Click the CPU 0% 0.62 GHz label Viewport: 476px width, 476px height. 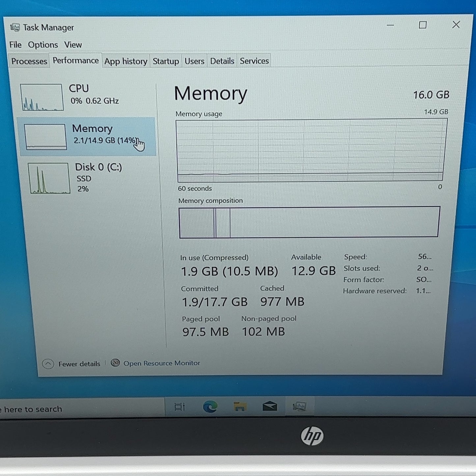point(94,94)
